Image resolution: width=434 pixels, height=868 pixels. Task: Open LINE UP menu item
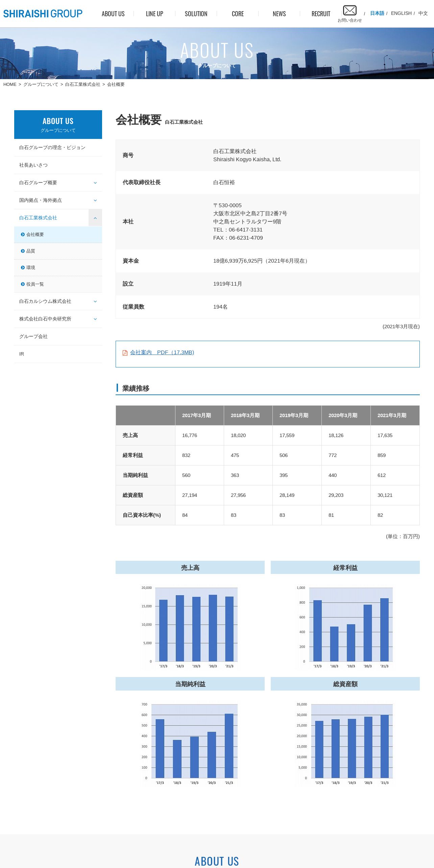154,14
